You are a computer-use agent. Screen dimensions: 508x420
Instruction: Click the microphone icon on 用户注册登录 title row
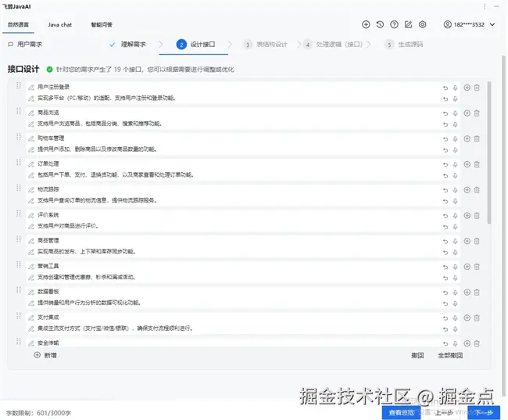point(455,88)
